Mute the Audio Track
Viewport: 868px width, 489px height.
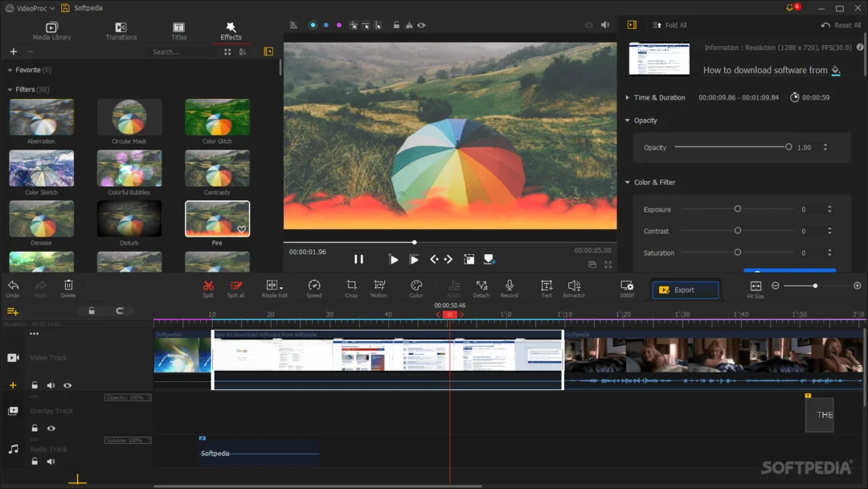51,462
